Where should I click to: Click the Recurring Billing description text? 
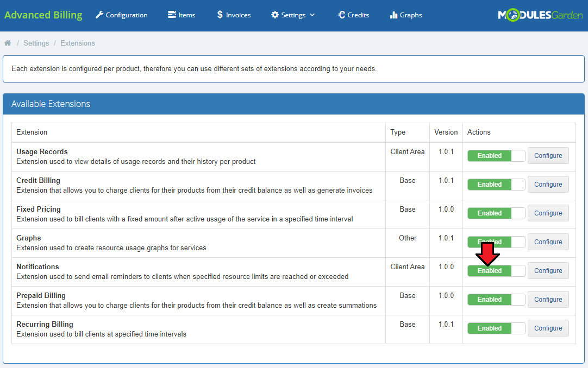pos(101,334)
